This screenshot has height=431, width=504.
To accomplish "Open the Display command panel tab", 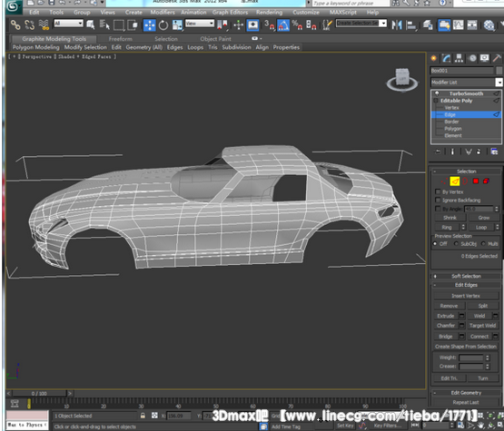I will 484,58.
